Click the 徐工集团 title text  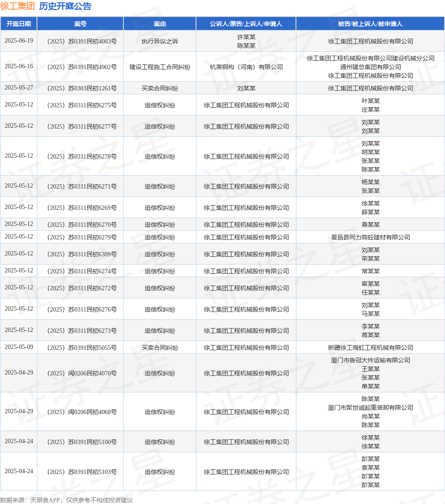17,6
